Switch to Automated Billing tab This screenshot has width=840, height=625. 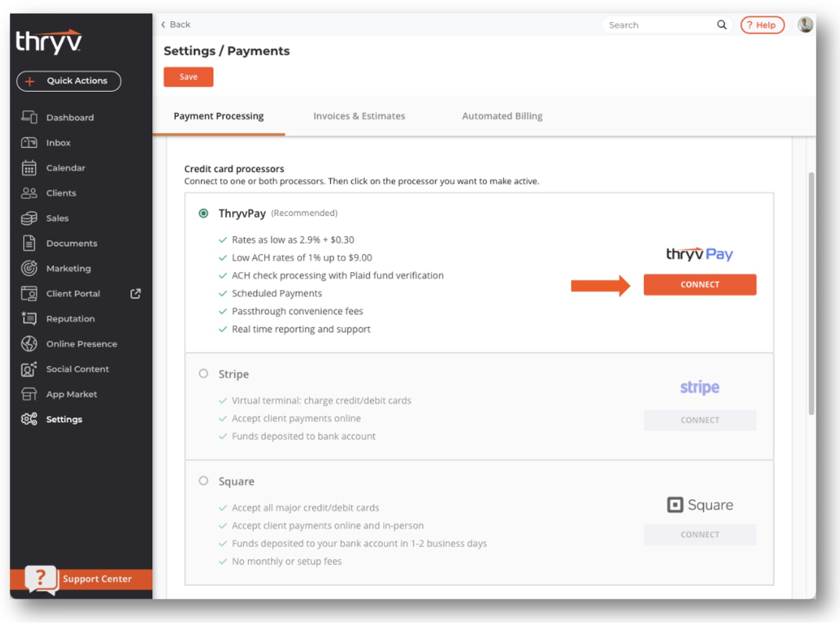[502, 116]
